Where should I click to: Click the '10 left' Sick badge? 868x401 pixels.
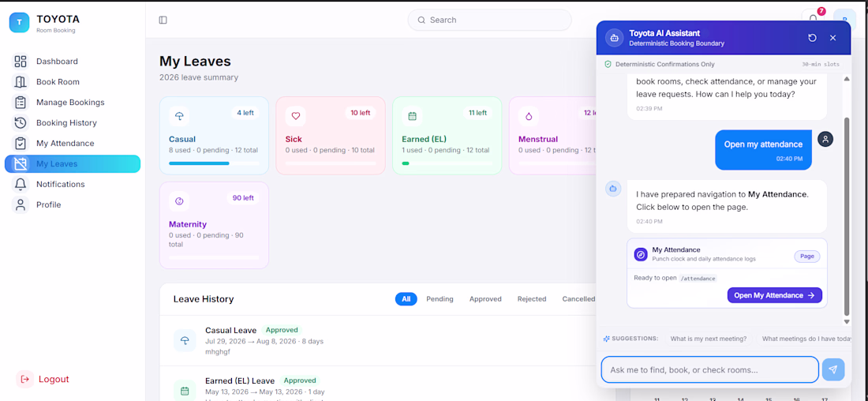point(361,113)
